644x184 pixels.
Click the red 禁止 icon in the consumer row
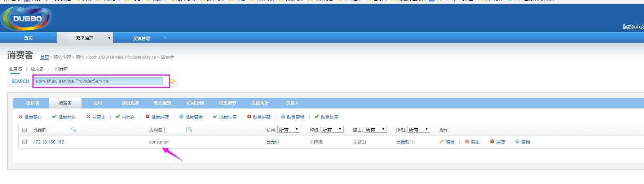(467, 142)
